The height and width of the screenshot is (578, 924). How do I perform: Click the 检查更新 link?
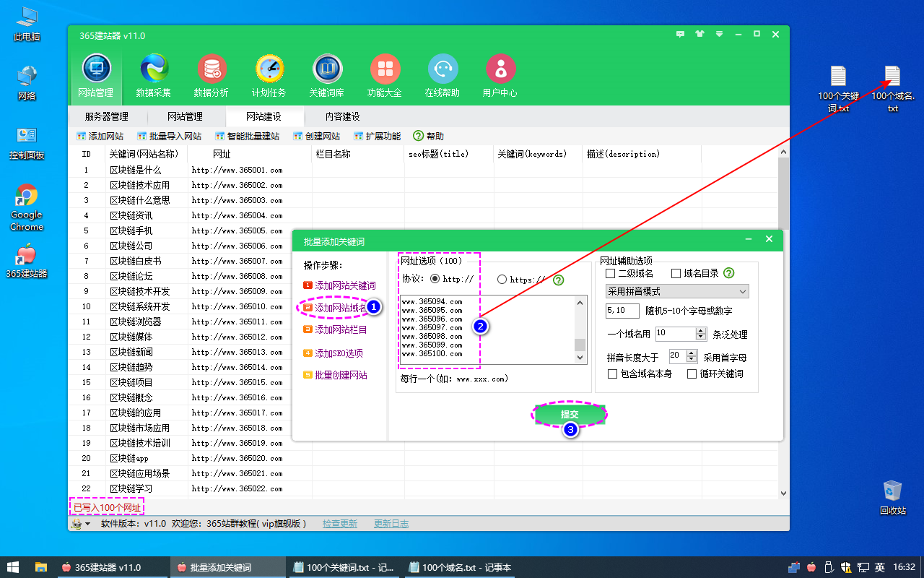[x=340, y=524]
